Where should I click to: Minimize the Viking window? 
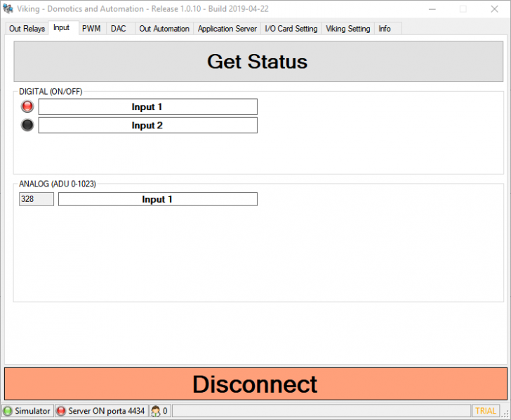[x=432, y=9]
